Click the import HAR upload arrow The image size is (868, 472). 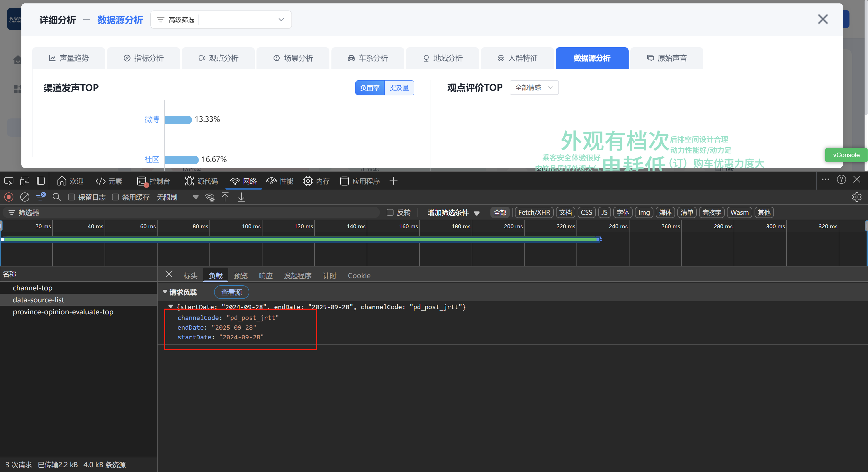[225, 197]
